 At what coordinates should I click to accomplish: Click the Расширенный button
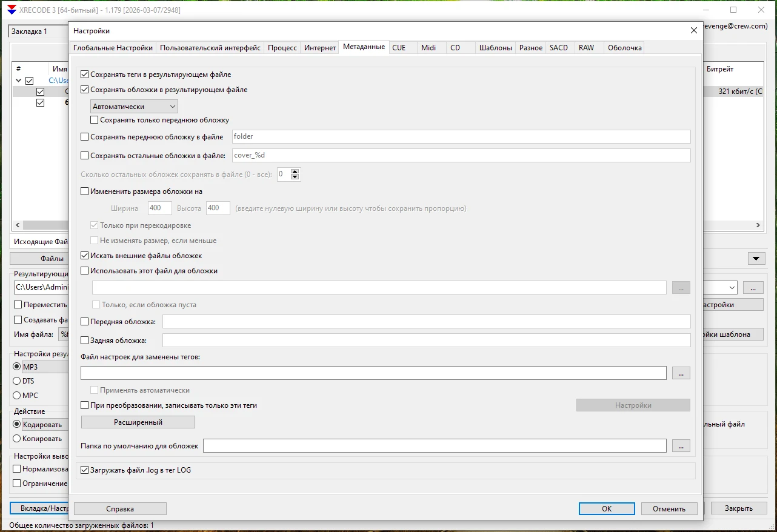pyautogui.click(x=138, y=422)
